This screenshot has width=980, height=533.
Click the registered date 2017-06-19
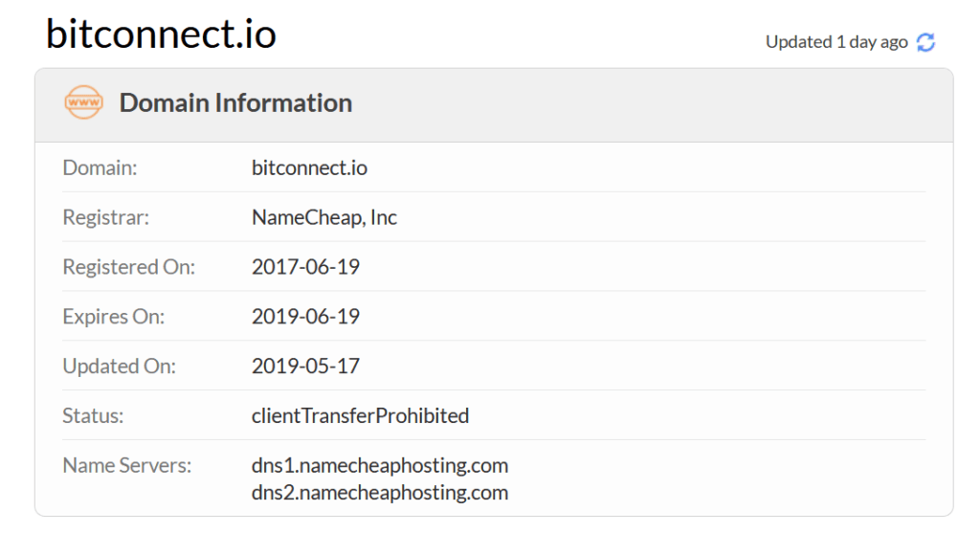(x=305, y=267)
